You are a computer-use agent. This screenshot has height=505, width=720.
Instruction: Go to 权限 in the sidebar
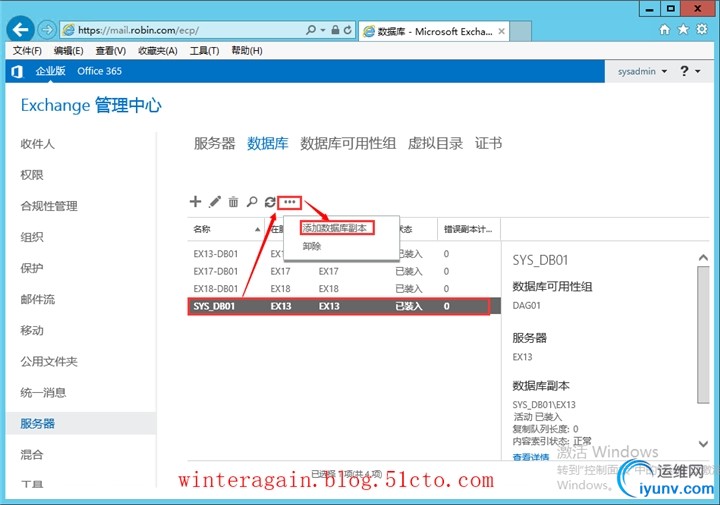tap(32, 175)
